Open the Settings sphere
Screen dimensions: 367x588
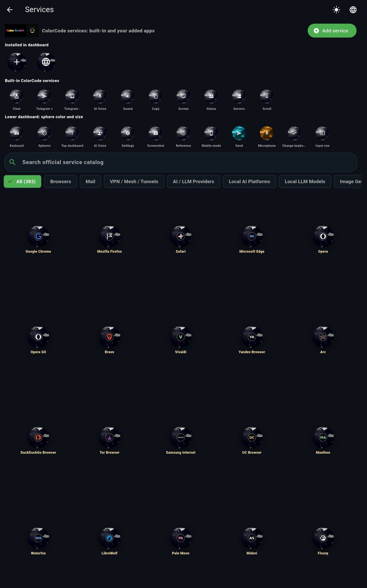click(128, 133)
